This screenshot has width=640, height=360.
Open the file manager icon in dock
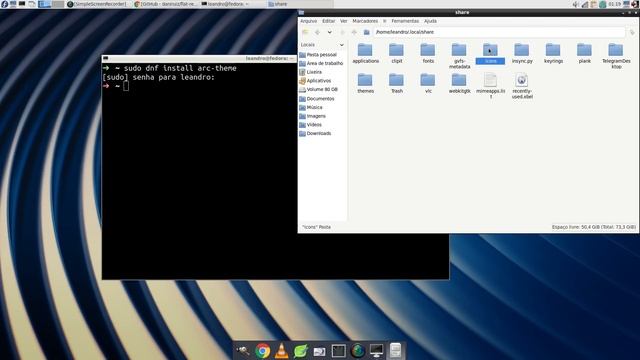395,351
